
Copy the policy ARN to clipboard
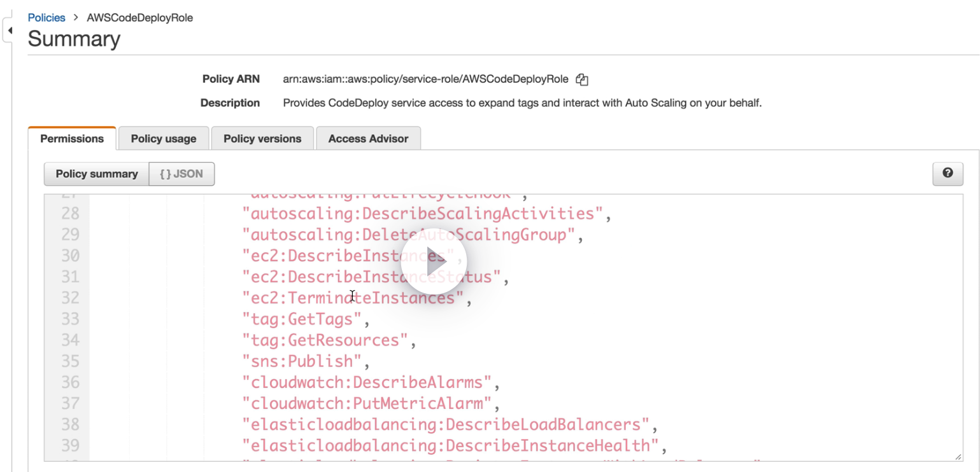(x=581, y=80)
